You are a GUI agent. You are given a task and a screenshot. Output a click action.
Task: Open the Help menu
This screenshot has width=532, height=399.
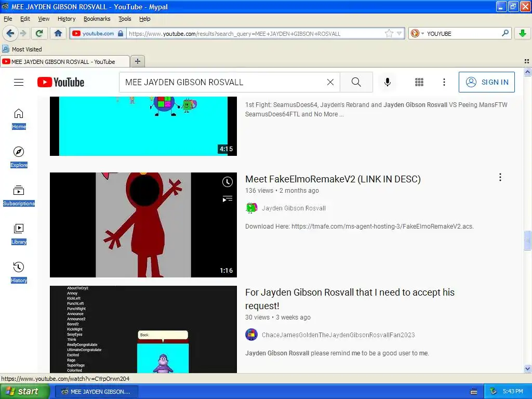pyautogui.click(x=145, y=19)
